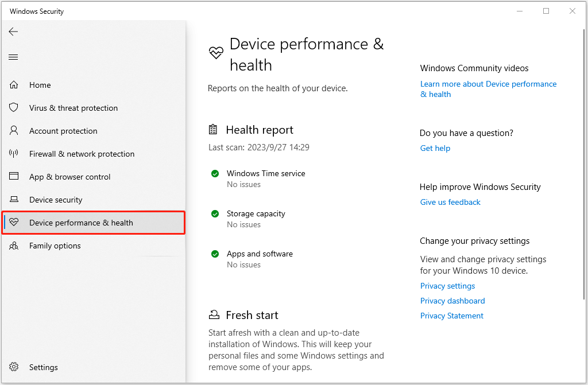Open the Privacy dashboard link
The image size is (588, 385).
pos(452,301)
